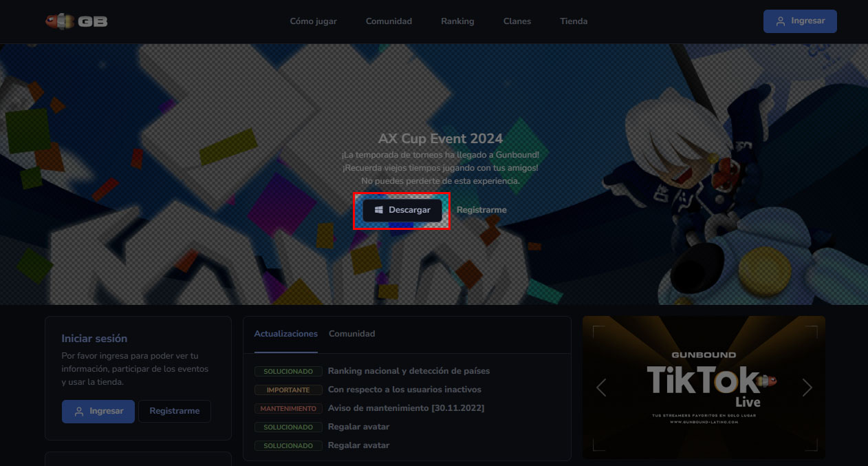Go to Comunidad in the top navigation
Image resolution: width=868 pixels, height=466 pixels.
pos(389,21)
